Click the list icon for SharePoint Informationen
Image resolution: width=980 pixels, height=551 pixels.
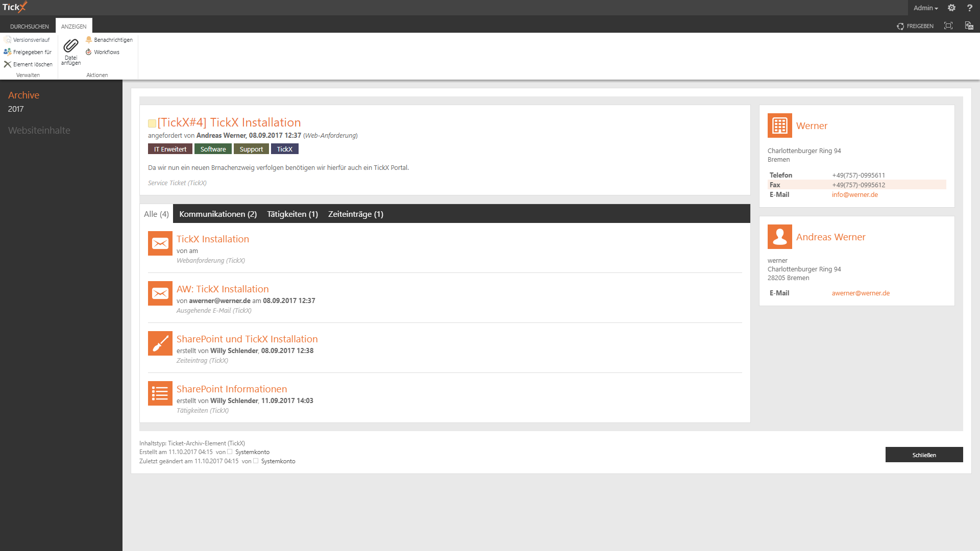click(160, 393)
